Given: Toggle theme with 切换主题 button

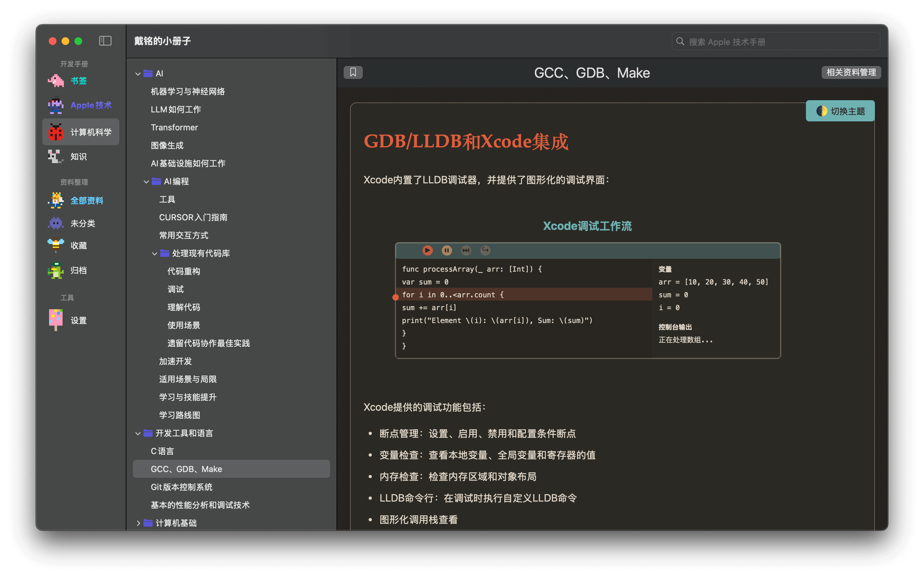Looking at the screenshot, I should tap(840, 111).
